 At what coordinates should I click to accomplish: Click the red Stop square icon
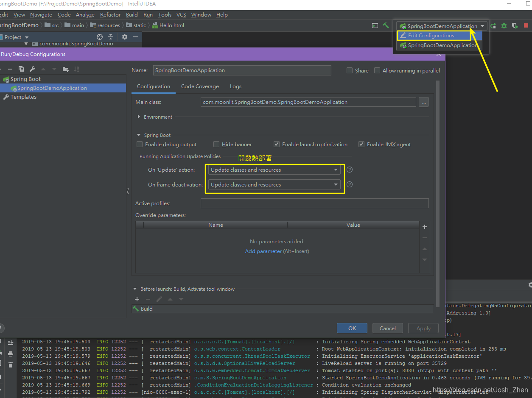[x=526, y=26]
